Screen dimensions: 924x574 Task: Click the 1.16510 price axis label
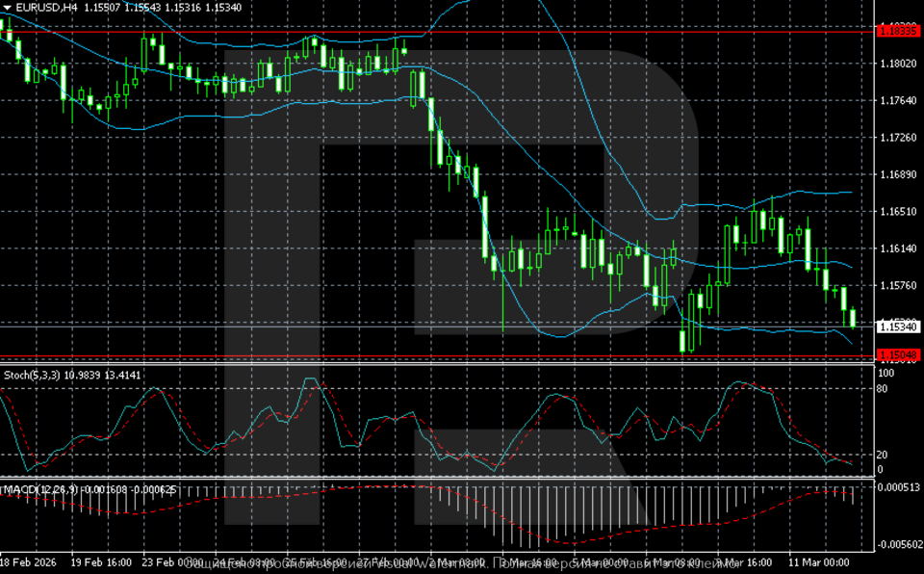(897, 211)
